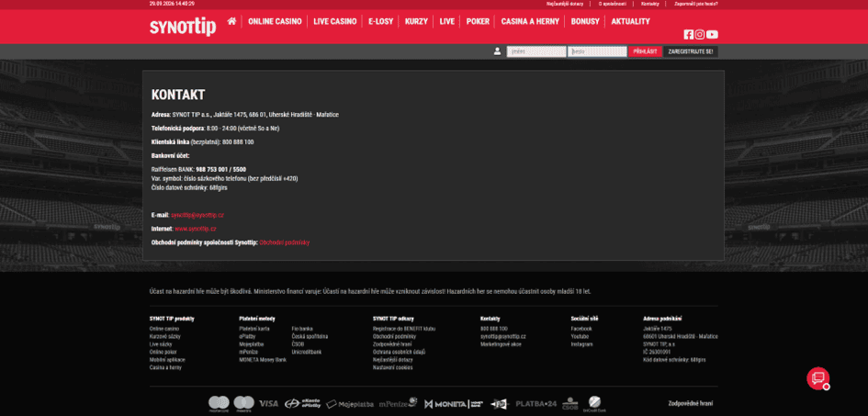Click the MONETA Money Bank logo

coord(454,404)
